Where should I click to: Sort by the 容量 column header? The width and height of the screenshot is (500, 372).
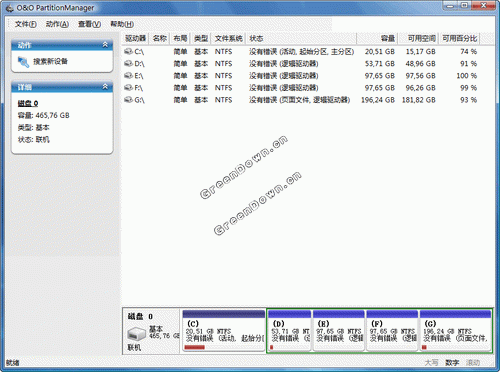(x=377, y=39)
